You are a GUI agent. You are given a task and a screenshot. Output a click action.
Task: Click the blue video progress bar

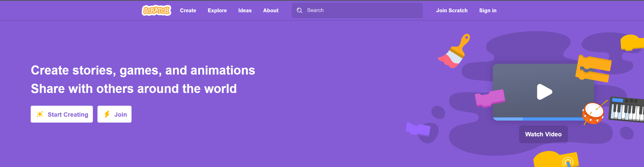(x=537, y=119)
